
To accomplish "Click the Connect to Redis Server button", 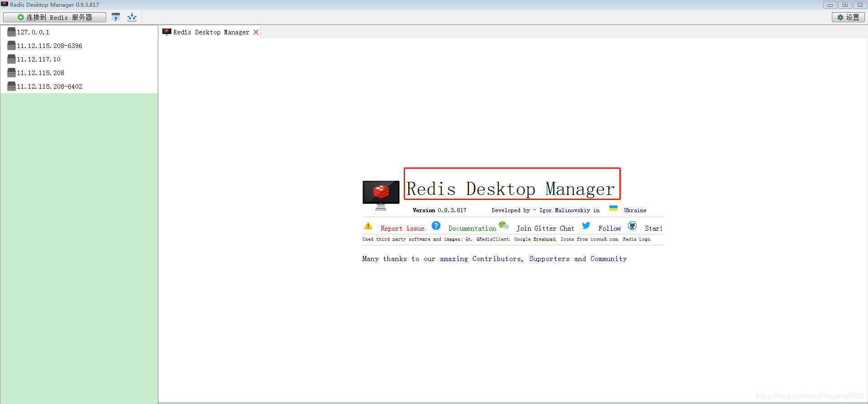I will 55,17.
